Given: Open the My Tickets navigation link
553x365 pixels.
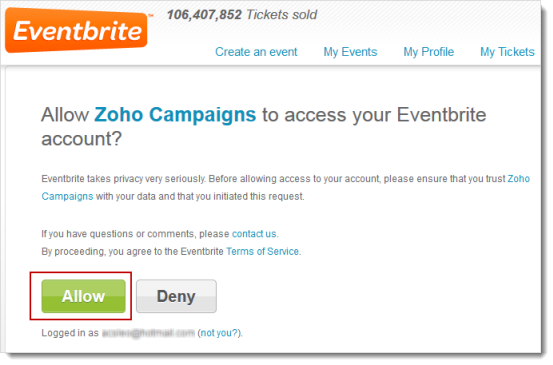Looking at the screenshot, I should point(507,52).
